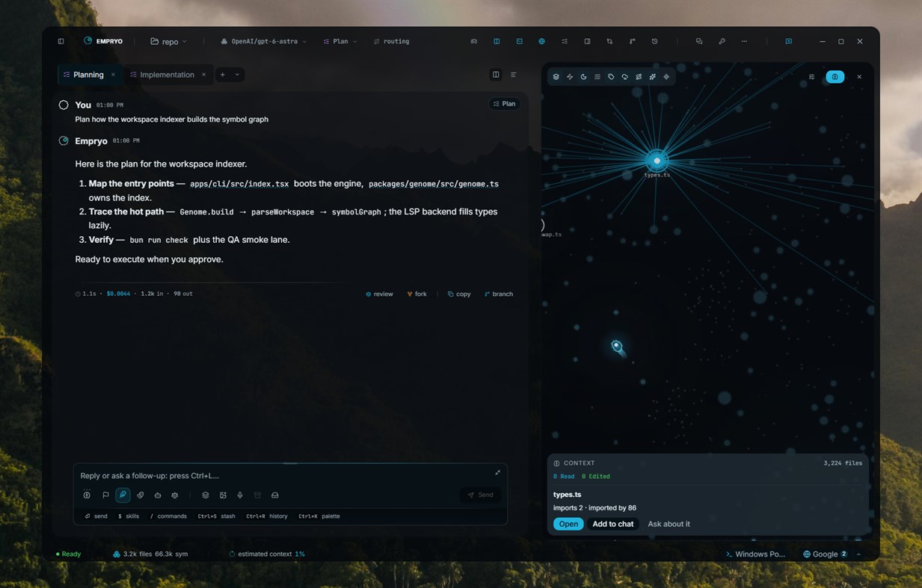
Task: Toggle the cyan highlighted graph mode button
Action: click(x=835, y=77)
